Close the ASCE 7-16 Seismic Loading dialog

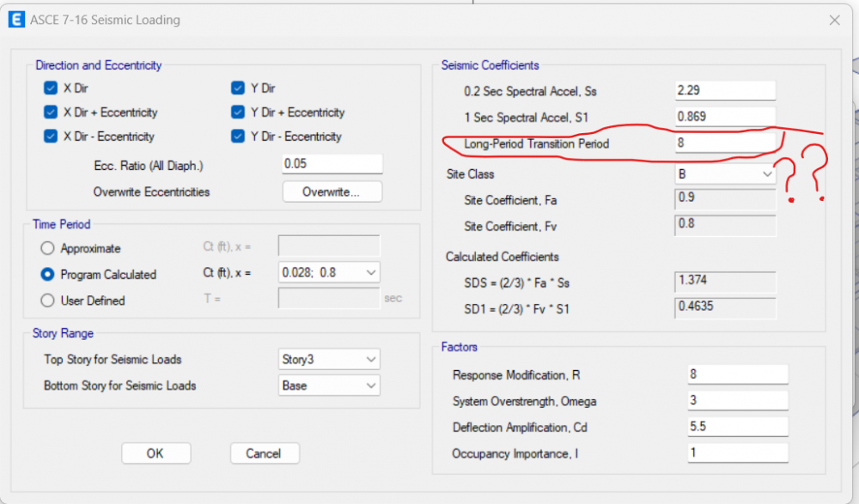coord(834,21)
